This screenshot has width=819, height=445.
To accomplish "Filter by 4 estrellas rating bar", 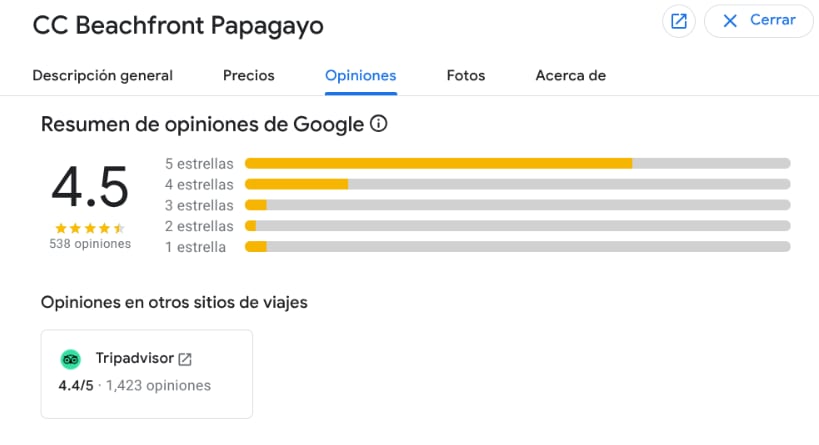I will (517, 184).
